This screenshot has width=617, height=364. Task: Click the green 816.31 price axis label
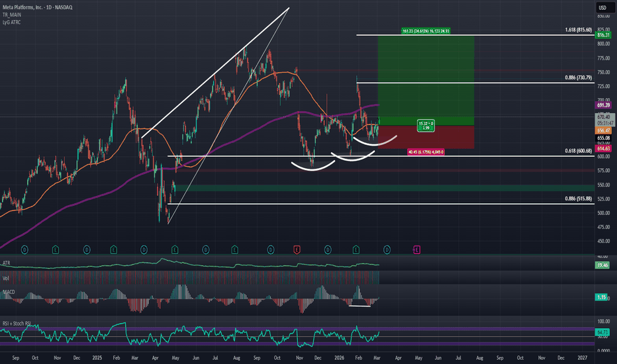(603, 35)
